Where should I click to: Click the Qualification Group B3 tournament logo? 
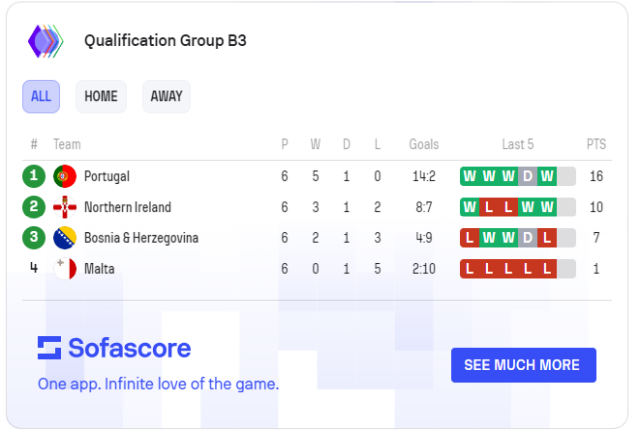coord(45,41)
